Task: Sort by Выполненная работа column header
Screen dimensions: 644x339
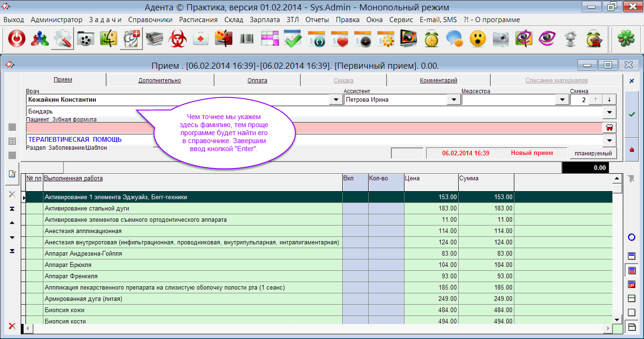Action: tap(74, 178)
